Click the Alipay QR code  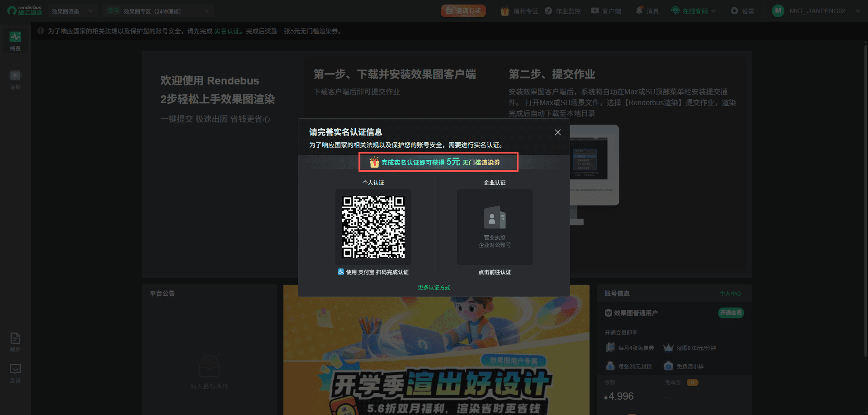373,227
